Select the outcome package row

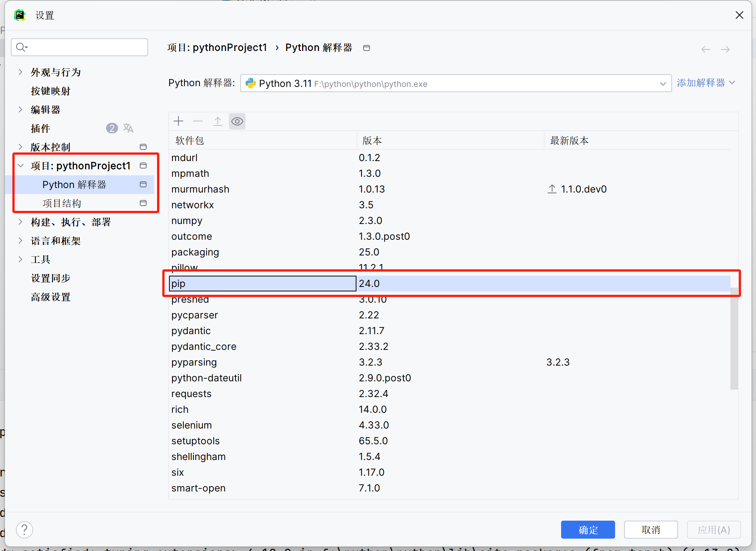point(450,236)
